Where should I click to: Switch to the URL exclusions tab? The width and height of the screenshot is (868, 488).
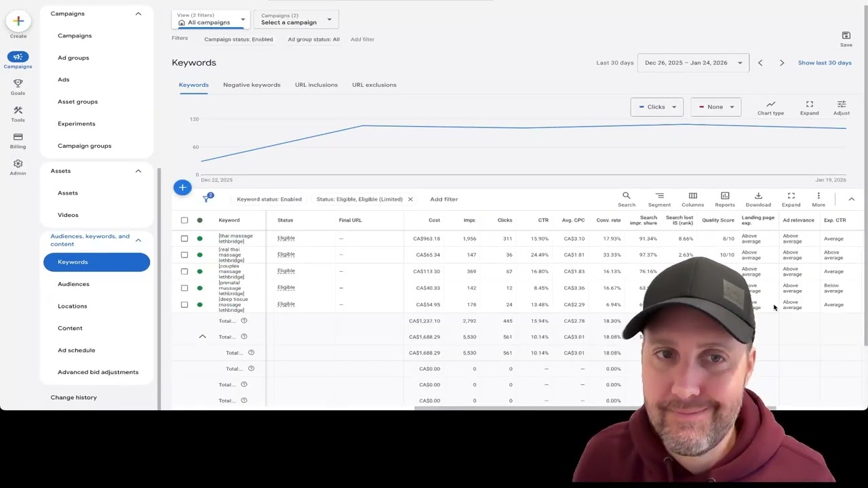(374, 85)
